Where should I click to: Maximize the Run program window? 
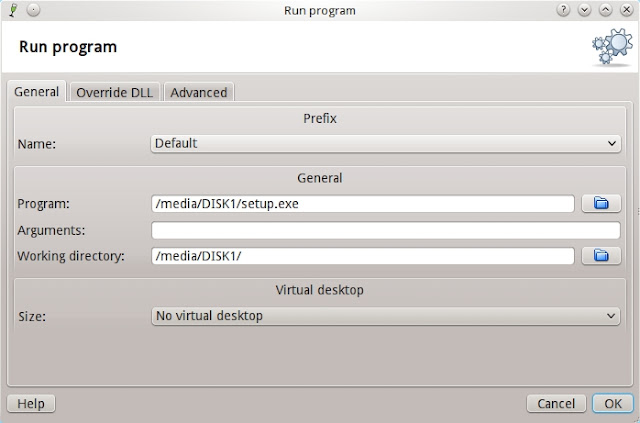[x=607, y=9]
